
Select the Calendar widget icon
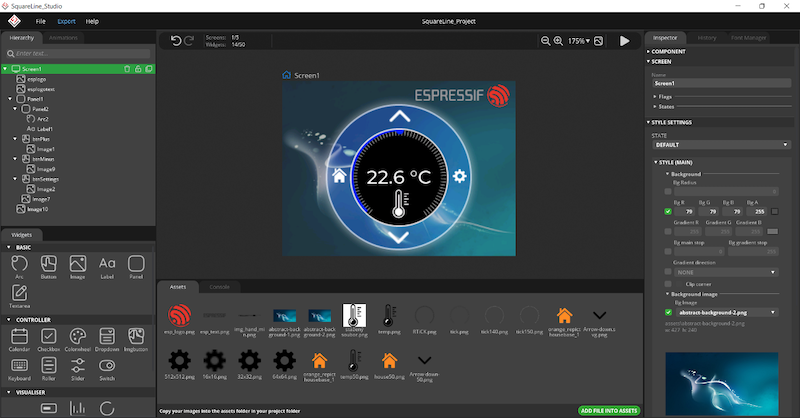tap(20, 337)
